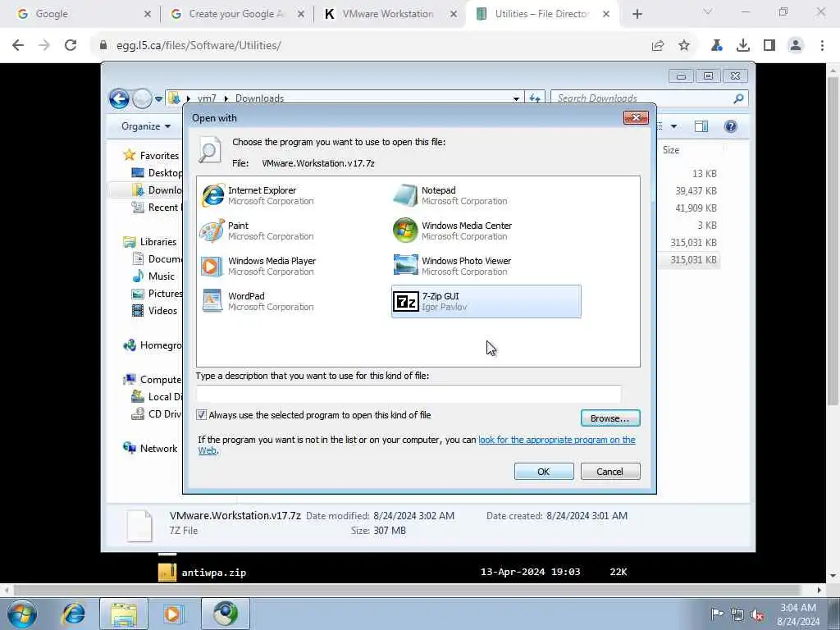Choose Windows Media Center program
Screen dimensions: 840x630
click(x=453, y=231)
